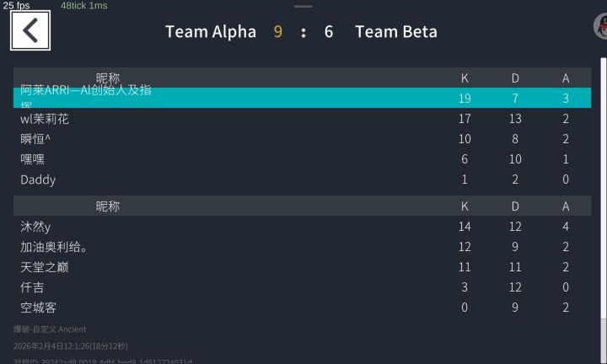The width and height of the screenshot is (607, 364).
Task: Select player Daddy row
Action: tap(302, 179)
